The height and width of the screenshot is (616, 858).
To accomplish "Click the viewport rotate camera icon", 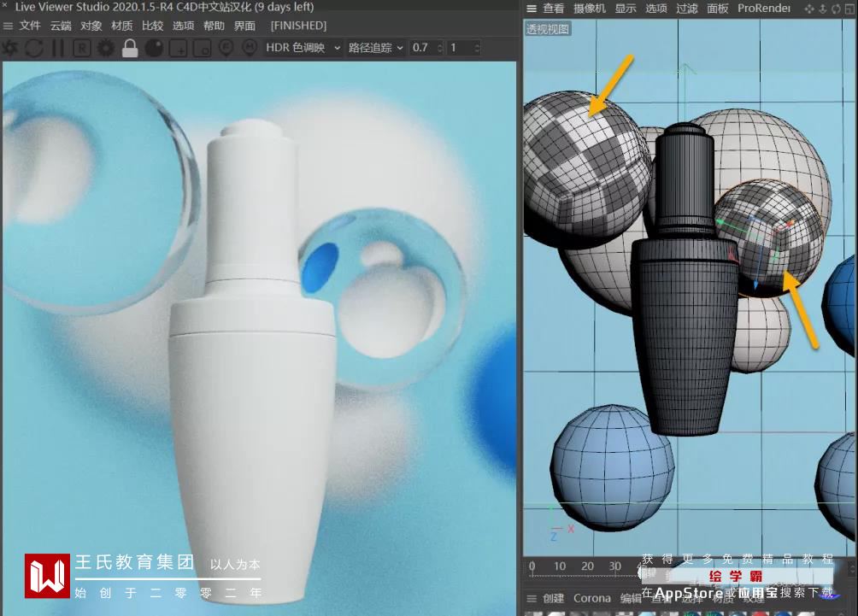I will (836, 9).
